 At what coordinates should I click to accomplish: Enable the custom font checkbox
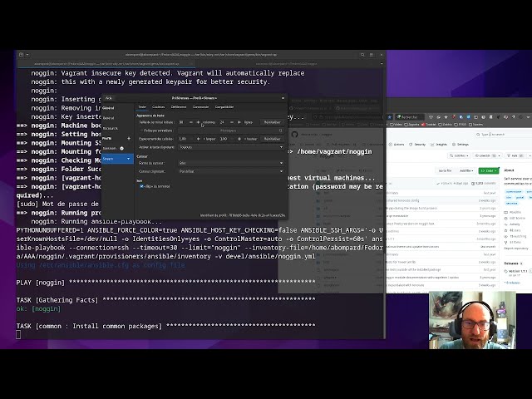pos(141,131)
